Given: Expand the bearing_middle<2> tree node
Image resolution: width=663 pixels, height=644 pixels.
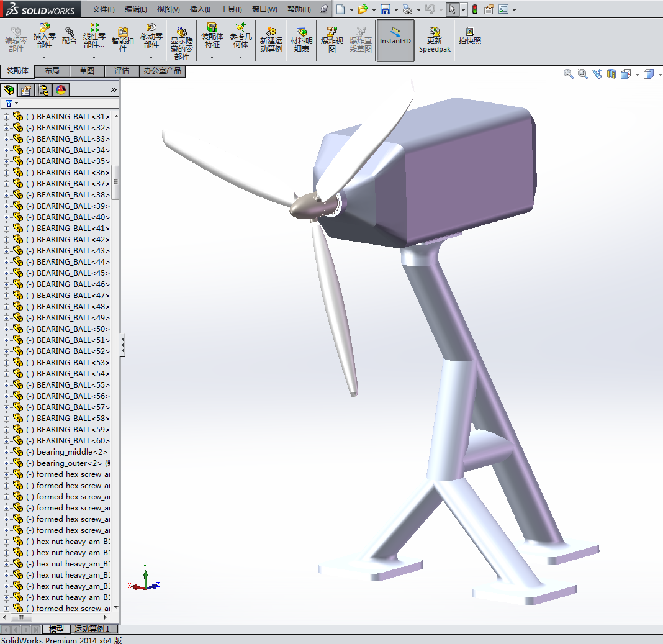Looking at the screenshot, I should (x=7, y=452).
